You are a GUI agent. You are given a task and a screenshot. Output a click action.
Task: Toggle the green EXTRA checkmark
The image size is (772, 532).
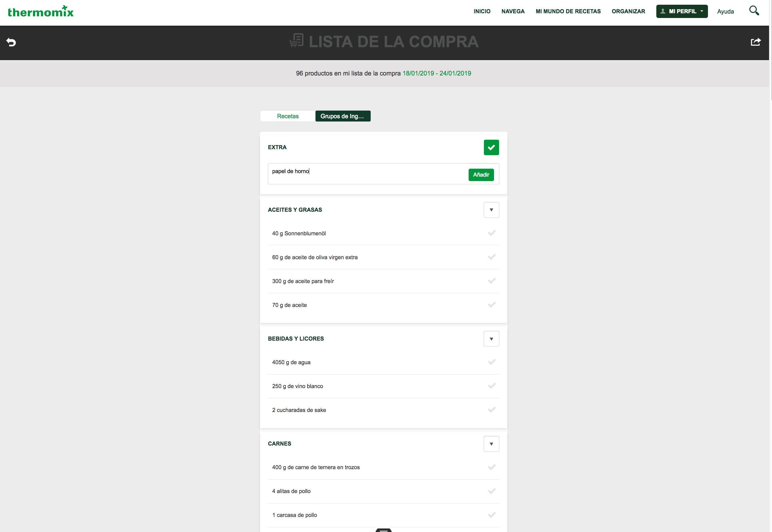pyautogui.click(x=491, y=147)
